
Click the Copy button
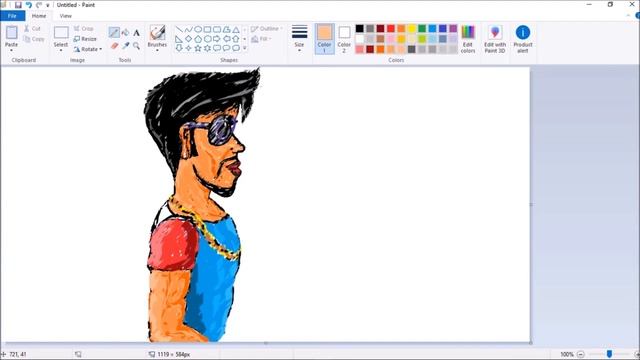pyautogui.click(x=34, y=39)
